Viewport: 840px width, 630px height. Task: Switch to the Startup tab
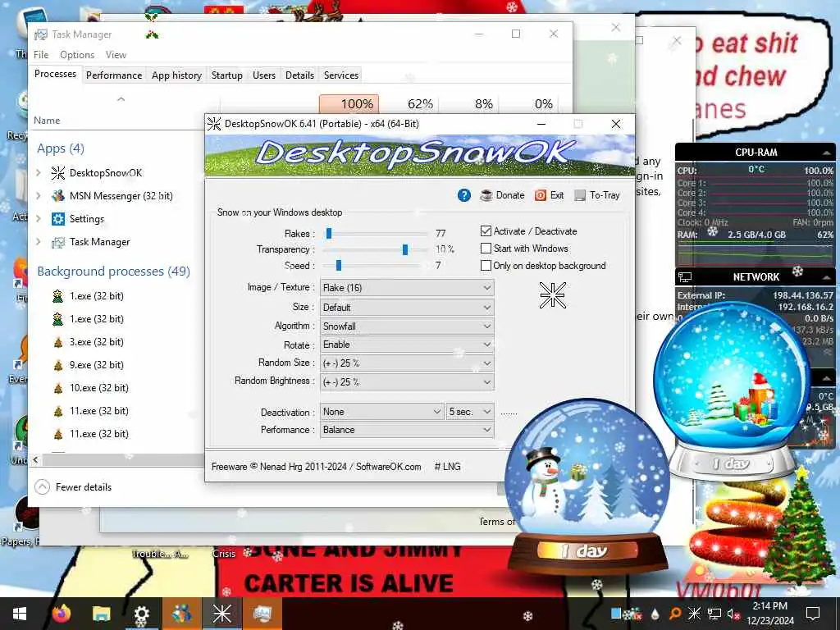click(226, 75)
